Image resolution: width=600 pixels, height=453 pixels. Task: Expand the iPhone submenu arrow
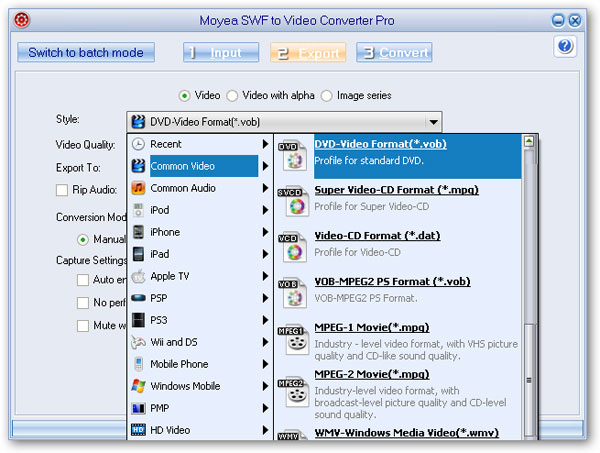(x=265, y=232)
